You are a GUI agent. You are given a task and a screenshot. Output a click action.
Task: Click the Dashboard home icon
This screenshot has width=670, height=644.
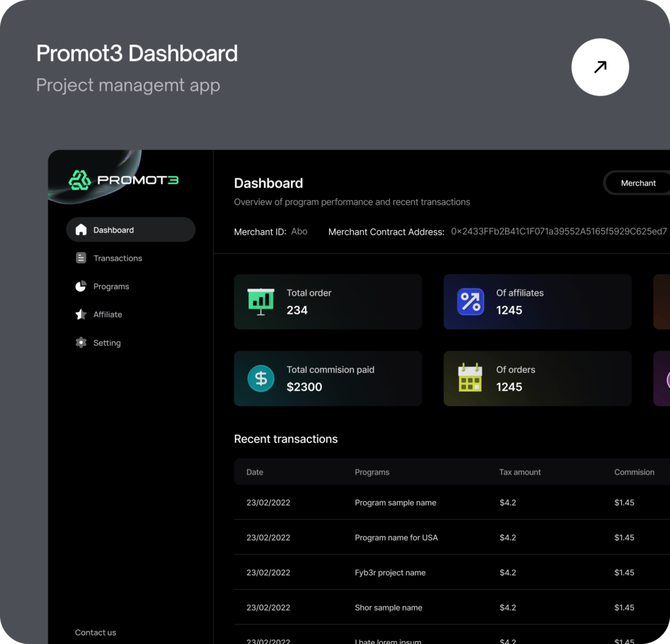tap(81, 230)
